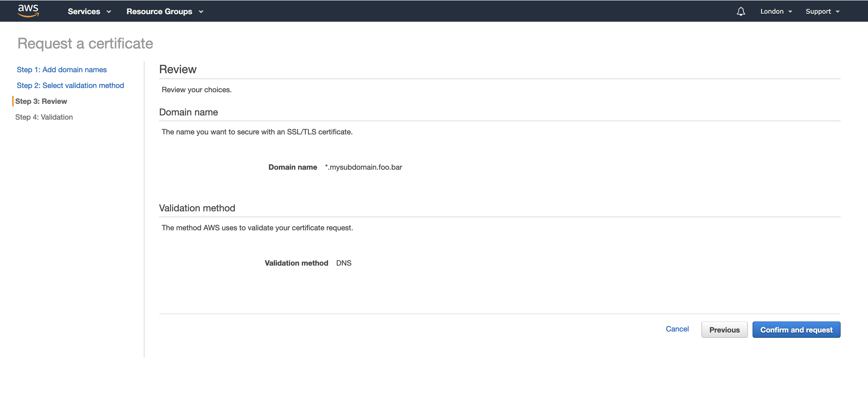This screenshot has height=420, width=868.
Task: Expand the Resource Groups dropdown arrow
Action: [x=201, y=12]
